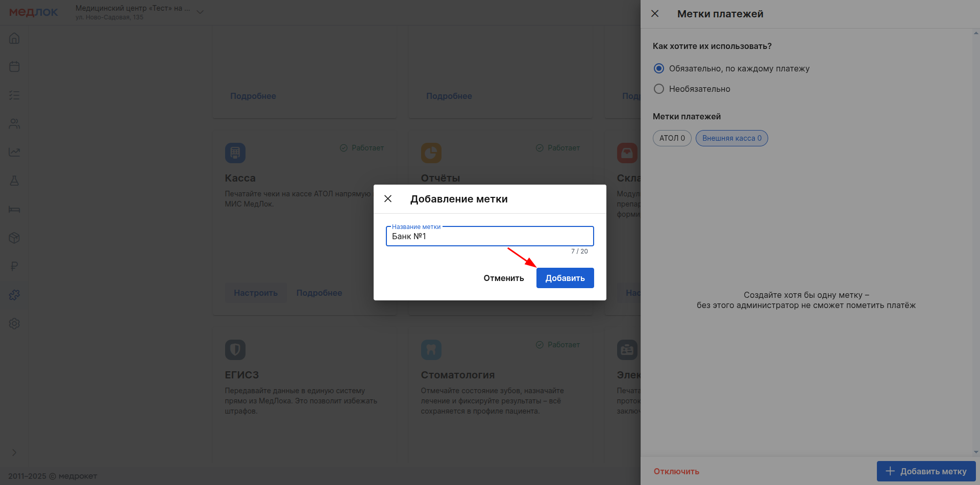Open the patients icon in sidebar

pyautogui.click(x=14, y=124)
